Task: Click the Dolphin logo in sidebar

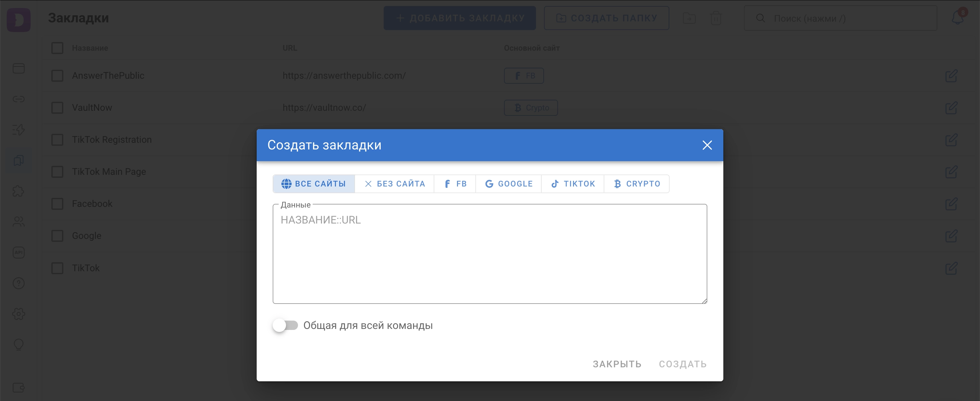Action: click(19, 20)
